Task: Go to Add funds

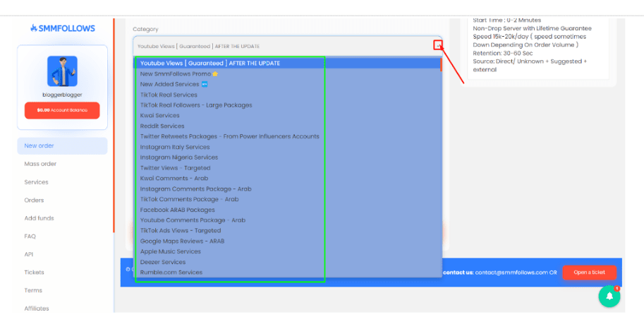Action: [x=39, y=218]
